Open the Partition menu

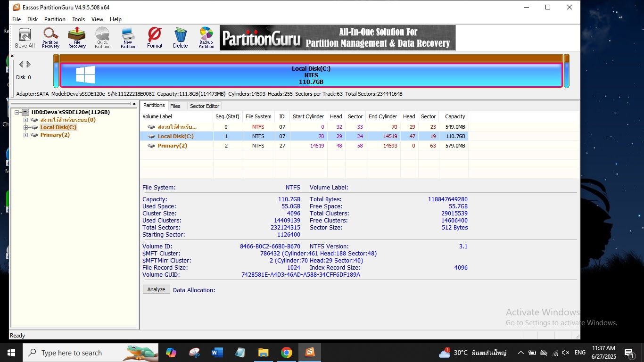pyautogui.click(x=55, y=19)
